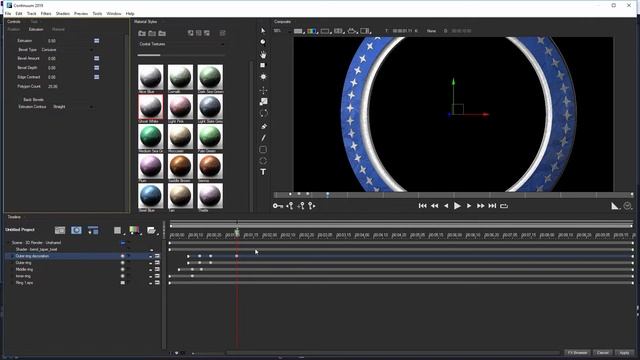Click the key icon below the viewer
This screenshot has height=360, width=640.
(278, 206)
